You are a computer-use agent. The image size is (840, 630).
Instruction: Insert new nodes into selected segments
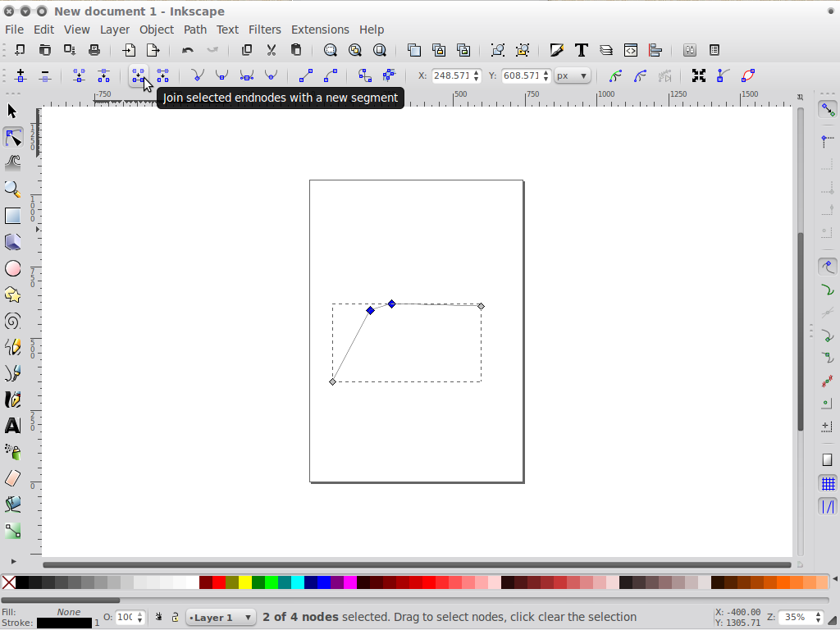[x=21, y=76]
